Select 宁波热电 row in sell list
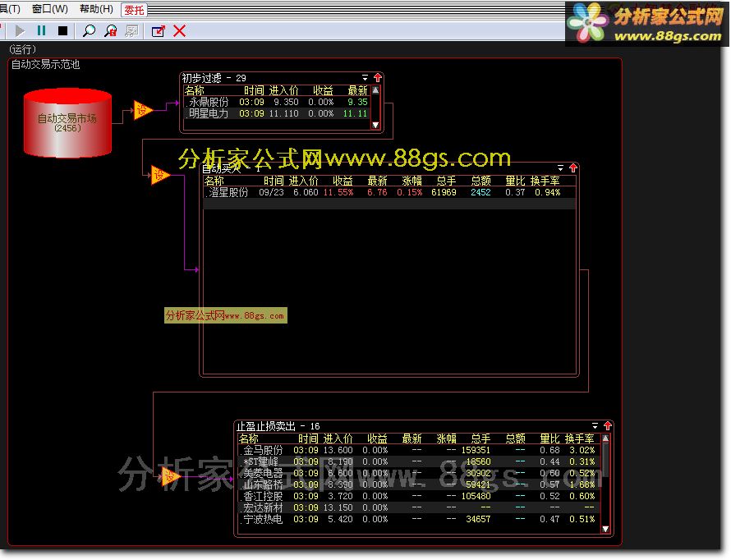This screenshot has height=560, width=731. click(x=420, y=519)
